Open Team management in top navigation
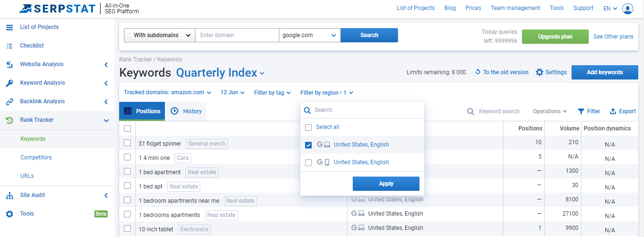Image resolution: width=644 pixels, height=237 pixels. pyautogui.click(x=515, y=8)
